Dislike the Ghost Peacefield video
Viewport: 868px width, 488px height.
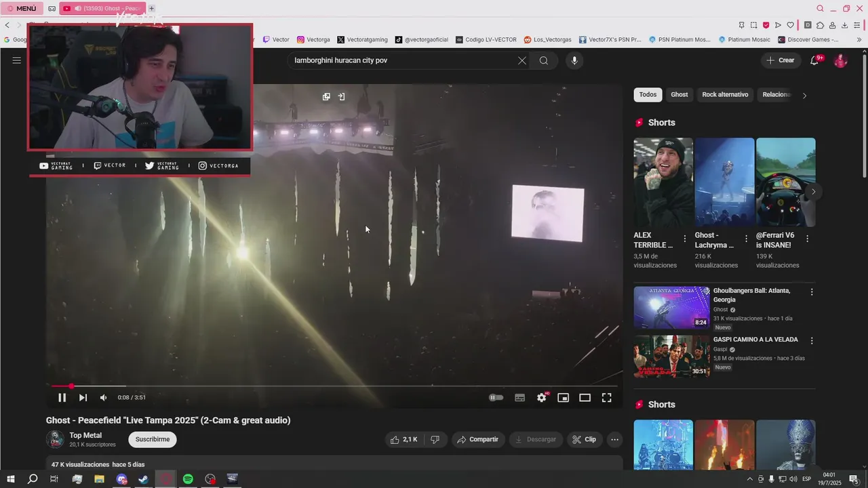pyautogui.click(x=435, y=439)
